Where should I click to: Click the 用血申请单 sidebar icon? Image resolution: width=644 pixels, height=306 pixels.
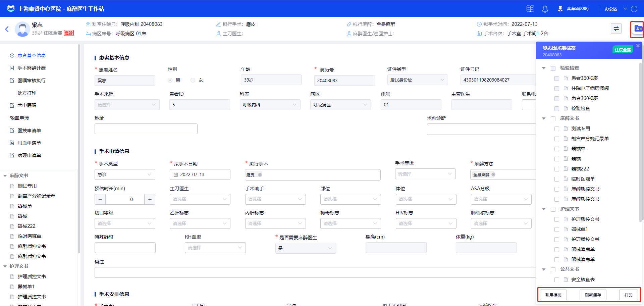point(12,143)
